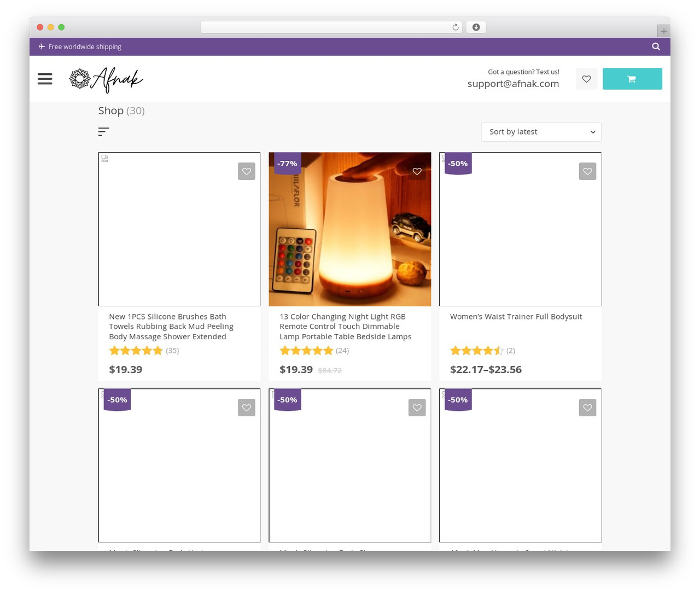Viewport: 700px width, 593px height.
Task: Click the $22.17–$23.56 price
Action: [x=486, y=369]
